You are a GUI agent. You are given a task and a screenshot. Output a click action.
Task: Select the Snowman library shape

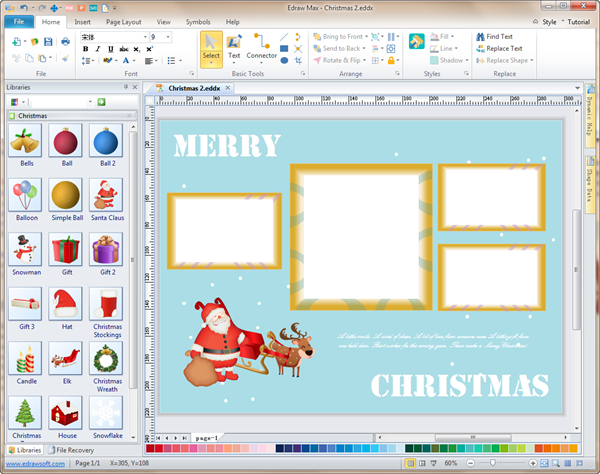(x=25, y=249)
